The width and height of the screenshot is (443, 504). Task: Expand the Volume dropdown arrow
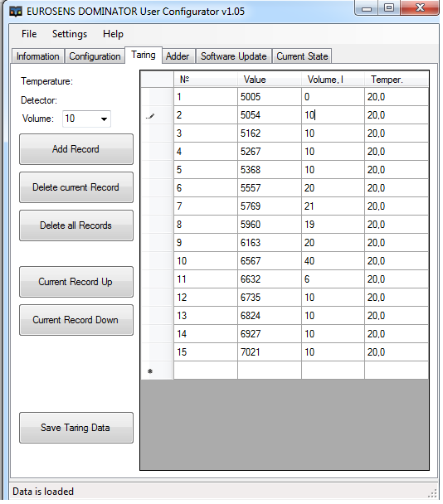[x=104, y=119]
